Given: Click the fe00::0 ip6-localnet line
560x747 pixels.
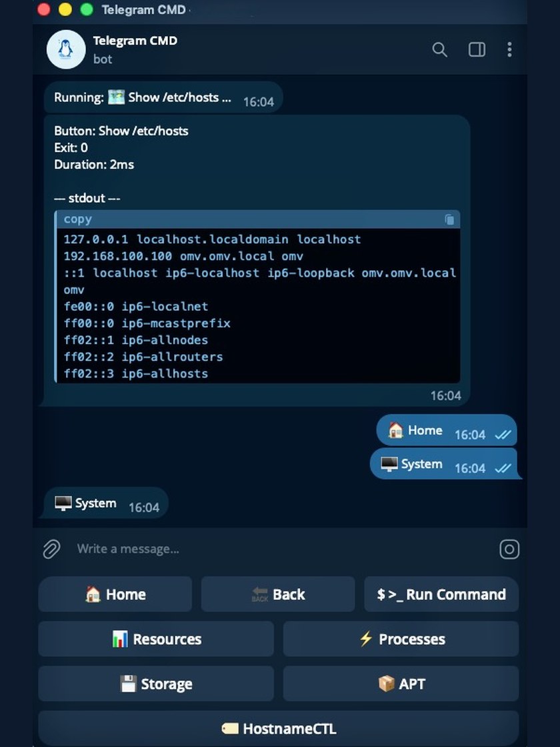Looking at the screenshot, I should coord(136,306).
